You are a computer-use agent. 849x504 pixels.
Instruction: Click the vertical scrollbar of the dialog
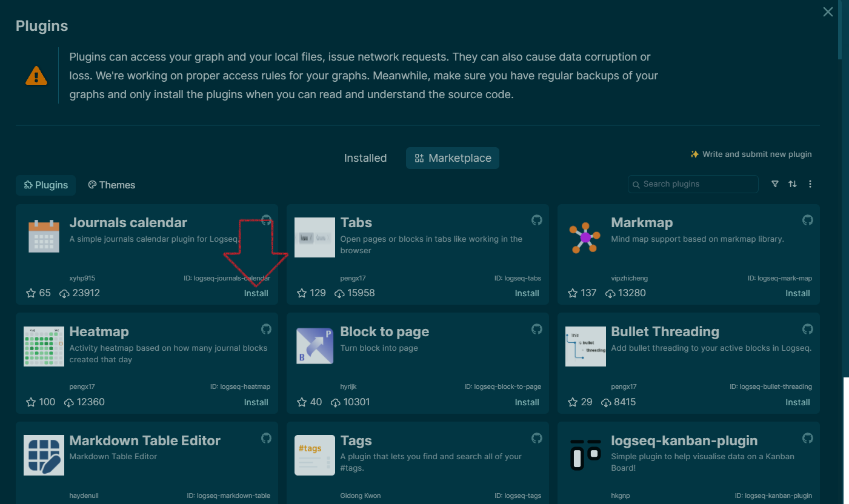[839, 30]
